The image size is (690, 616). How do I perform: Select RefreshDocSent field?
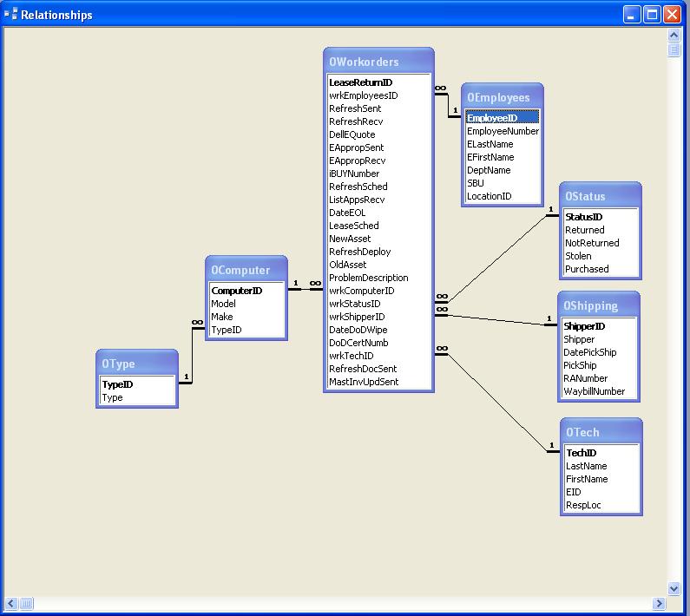click(x=378, y=369)
